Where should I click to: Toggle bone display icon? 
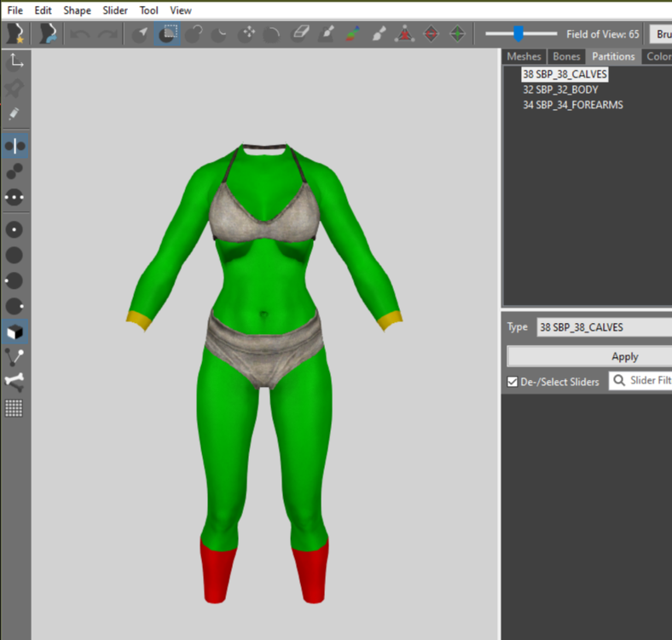(14, 383)
